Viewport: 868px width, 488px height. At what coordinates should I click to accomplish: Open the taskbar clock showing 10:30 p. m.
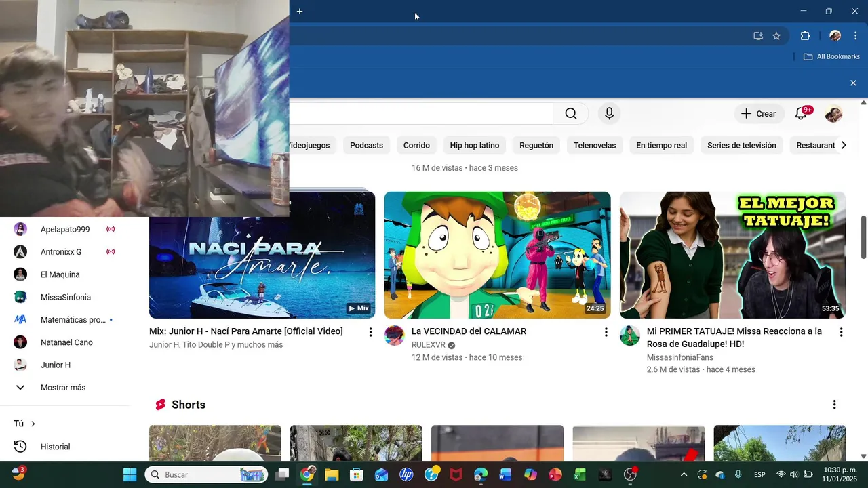pyautogui.click(x=840, y=474)
